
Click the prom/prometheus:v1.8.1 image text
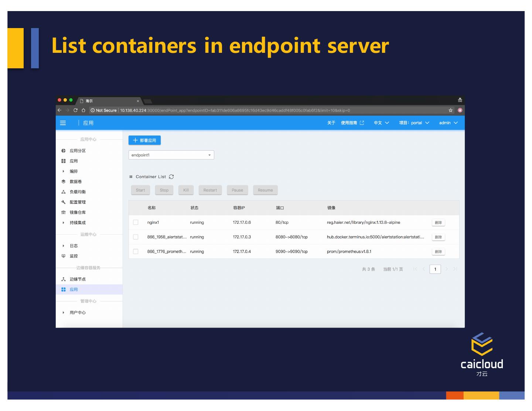pyautogui.click(x=349, y=252)
